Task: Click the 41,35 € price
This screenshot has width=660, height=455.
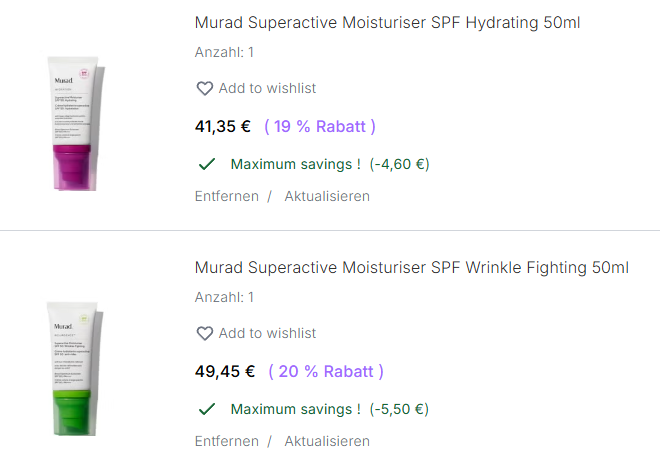Action: coord(222,127)
